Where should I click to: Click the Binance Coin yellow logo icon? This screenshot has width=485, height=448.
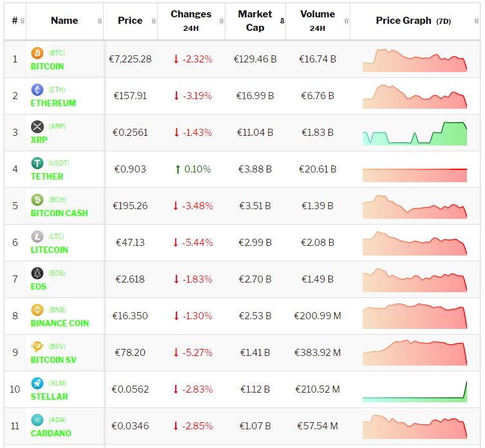click(37, 310)
